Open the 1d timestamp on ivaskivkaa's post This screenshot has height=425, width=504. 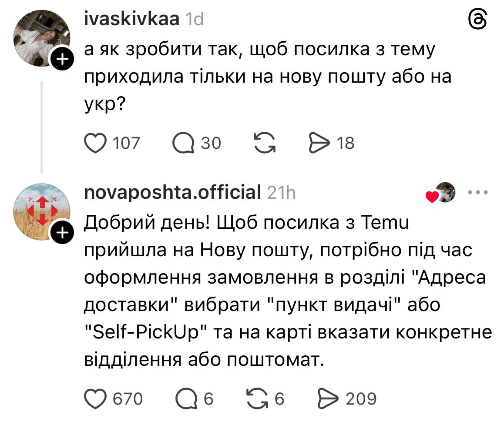pyautogui.click(x=194, y=20)
